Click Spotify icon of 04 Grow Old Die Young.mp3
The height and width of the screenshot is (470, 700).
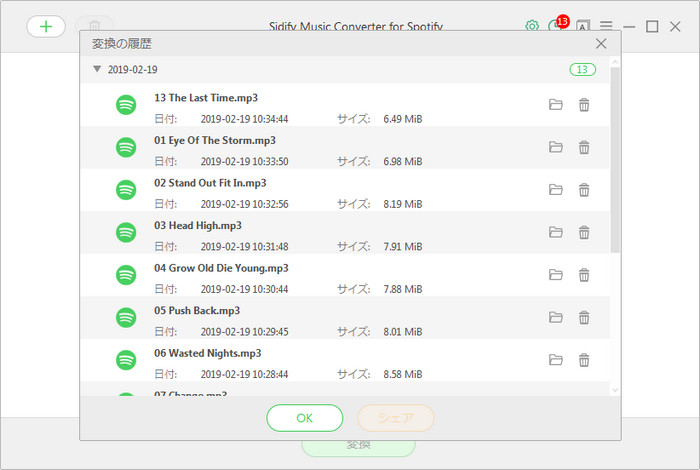click(x=126, y=275)
